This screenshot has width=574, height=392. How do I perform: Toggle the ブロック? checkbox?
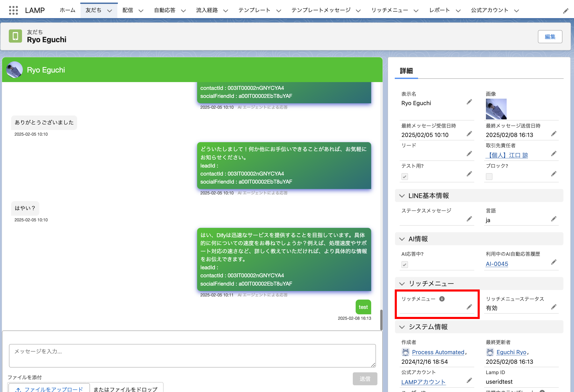tap(489, 177)
